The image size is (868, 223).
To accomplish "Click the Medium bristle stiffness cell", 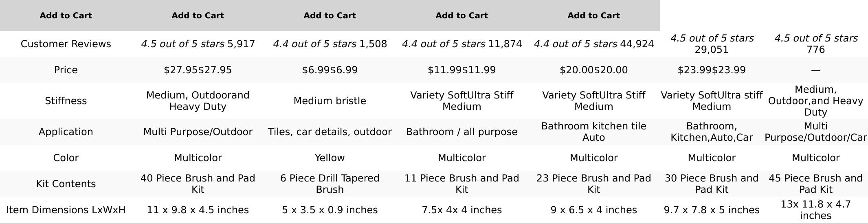I will tap(330, 101).
